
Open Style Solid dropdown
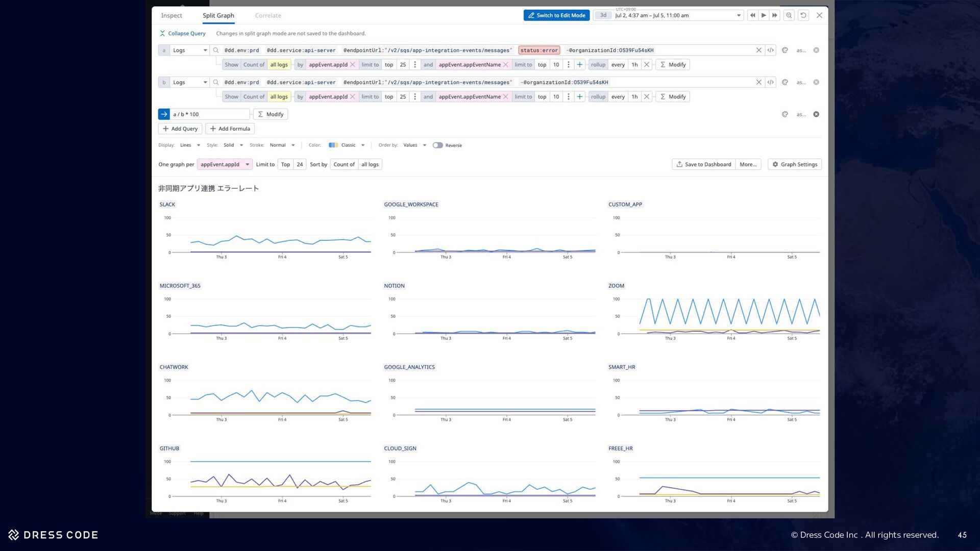(233, 145)
